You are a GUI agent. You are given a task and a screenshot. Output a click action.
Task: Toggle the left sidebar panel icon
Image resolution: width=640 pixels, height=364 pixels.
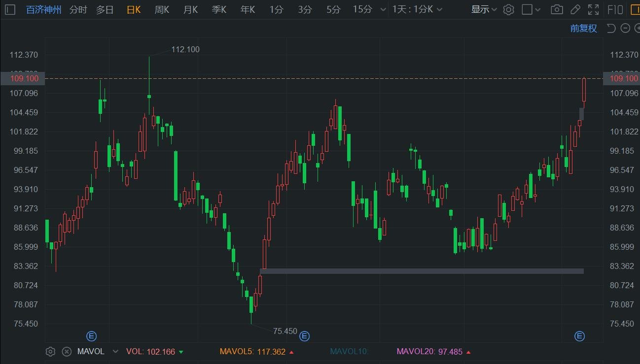10,9
